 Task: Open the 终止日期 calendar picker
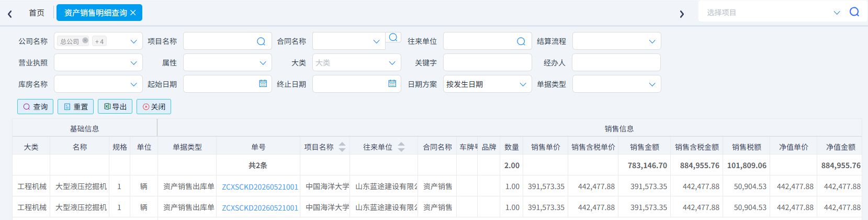coord(392,84)
